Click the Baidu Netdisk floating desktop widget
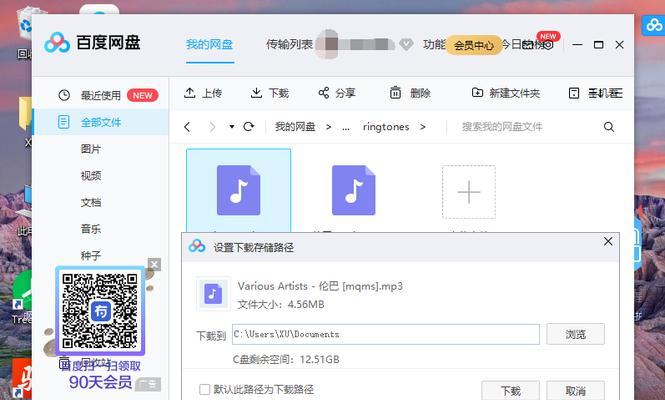Screen dimensions: 665x400 (654, 25)
